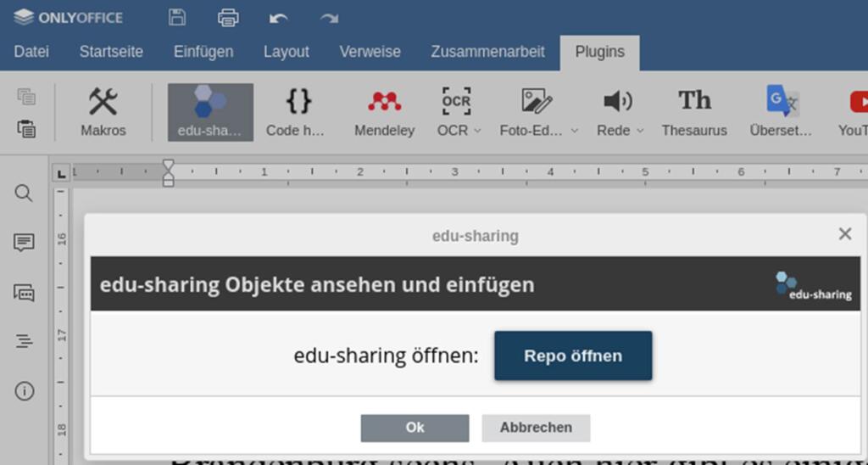The image size is (868, 465).
Task: Click the paste clipboard icon
Action: pyautogui.click(x=26, y=129)
